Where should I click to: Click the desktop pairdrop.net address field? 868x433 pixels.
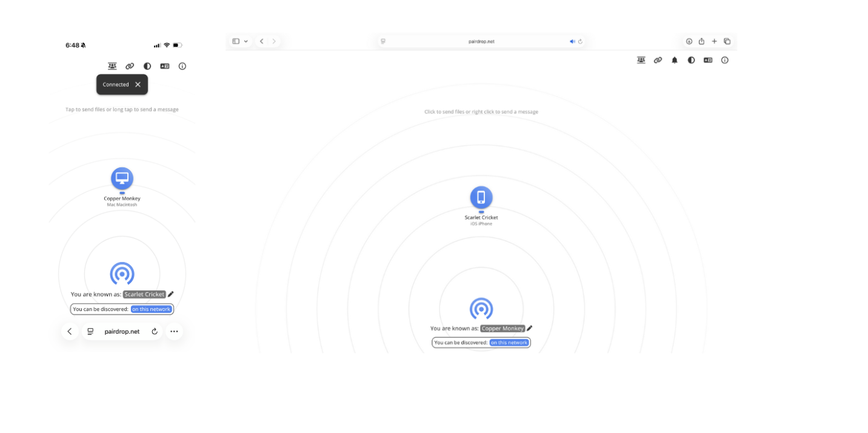point(481,41)
